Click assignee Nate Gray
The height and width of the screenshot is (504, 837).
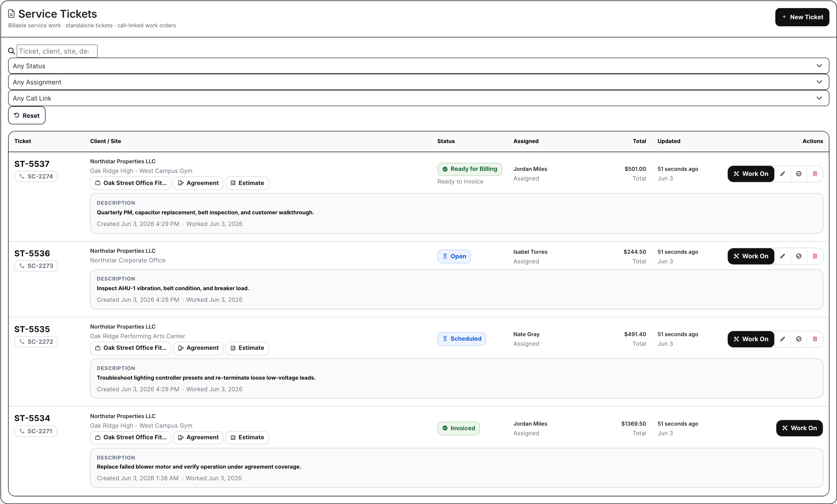[x=526, y=335]
